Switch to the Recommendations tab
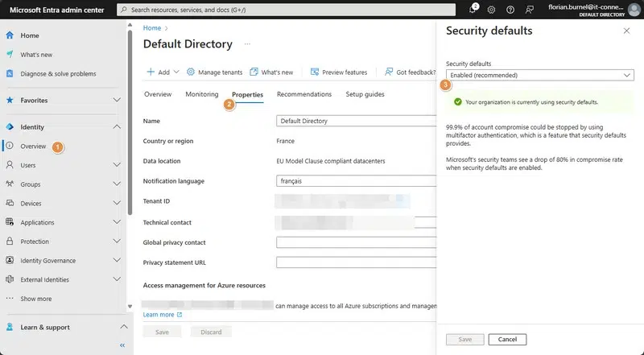Screen dimensions: 644x355 pyautogui.click(x=304, y=94)
